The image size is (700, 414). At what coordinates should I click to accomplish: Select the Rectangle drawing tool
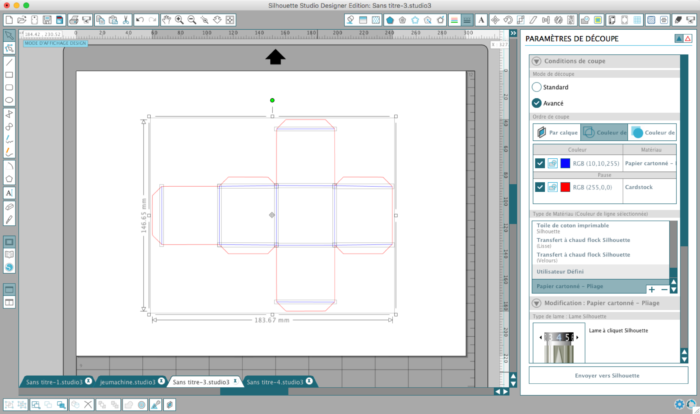click(x=9, y=75)
